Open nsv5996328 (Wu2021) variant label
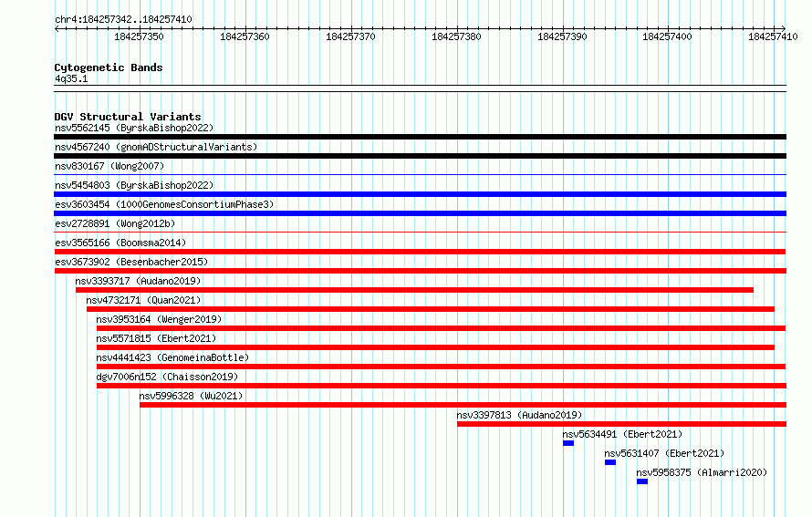Screen dimensions: 812x517 tap(191, 396)
